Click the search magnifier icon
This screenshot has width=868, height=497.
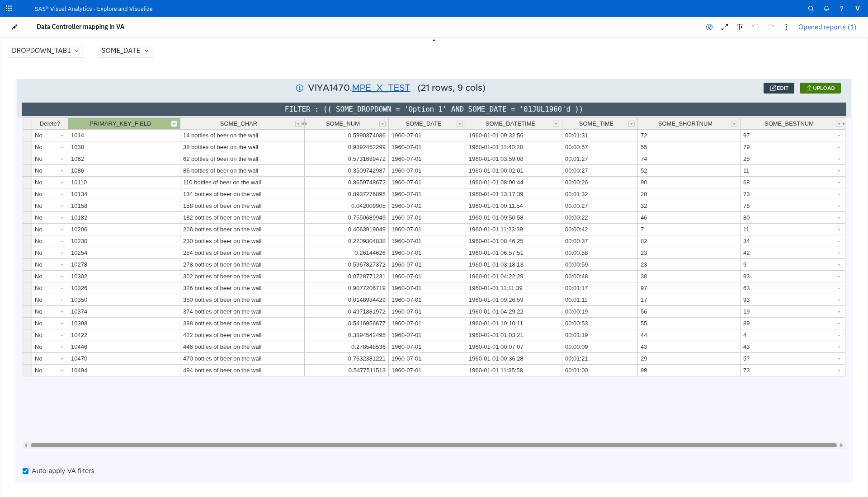click(811, 9)
